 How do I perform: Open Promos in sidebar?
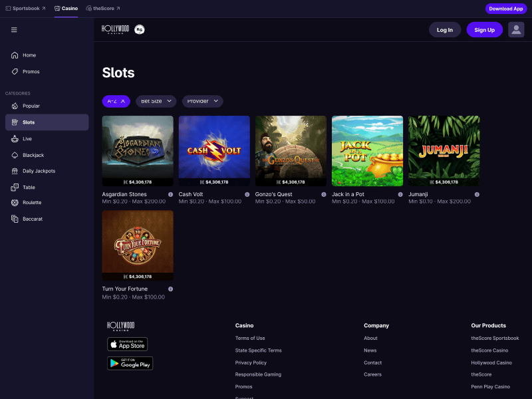pyautogui.click(x=47, y=72)
